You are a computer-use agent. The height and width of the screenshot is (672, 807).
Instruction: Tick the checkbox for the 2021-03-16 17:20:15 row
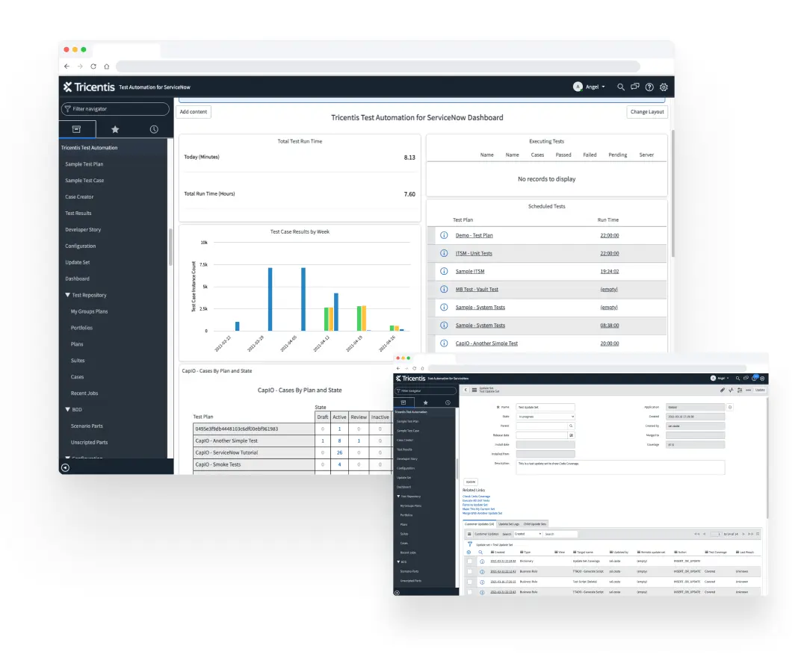point(469,582)
